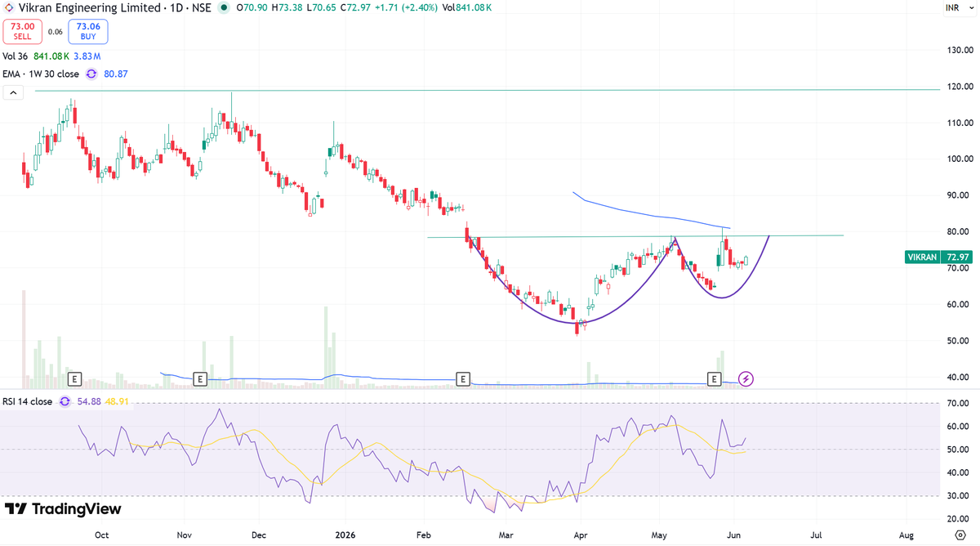
Task: Click the EMA refresh cycle icon
Action: click(91, 74)
